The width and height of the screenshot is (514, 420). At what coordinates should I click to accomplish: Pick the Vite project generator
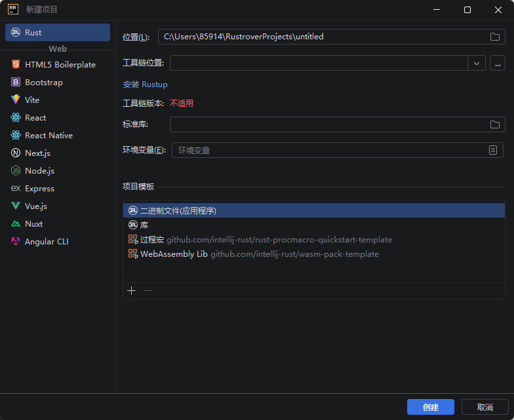coord(58,100)
